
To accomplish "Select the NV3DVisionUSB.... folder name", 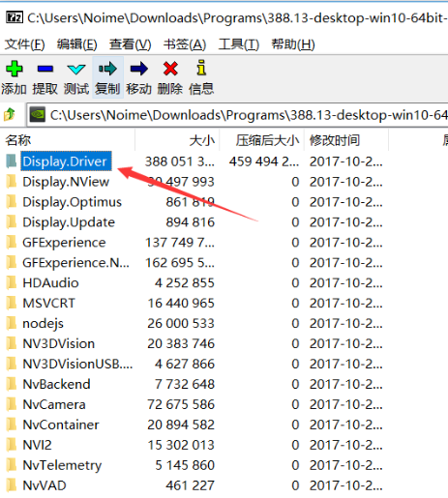I will (x=77, y=364).
